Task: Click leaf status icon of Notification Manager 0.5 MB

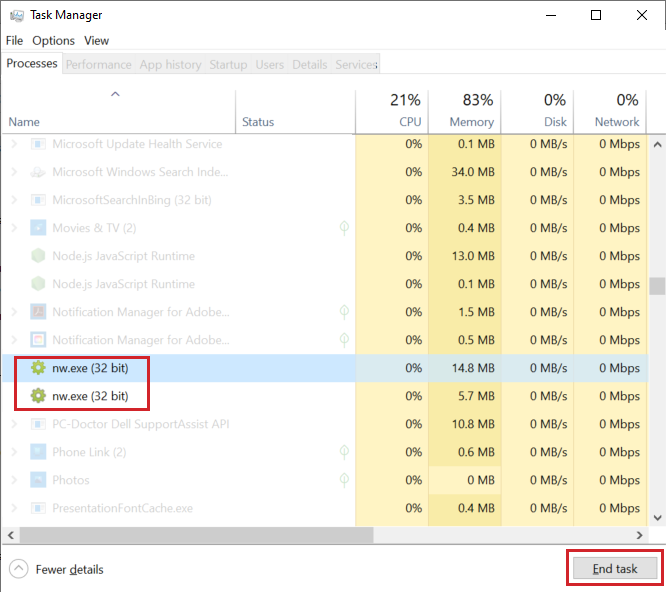Action: (x=344, y=340)
